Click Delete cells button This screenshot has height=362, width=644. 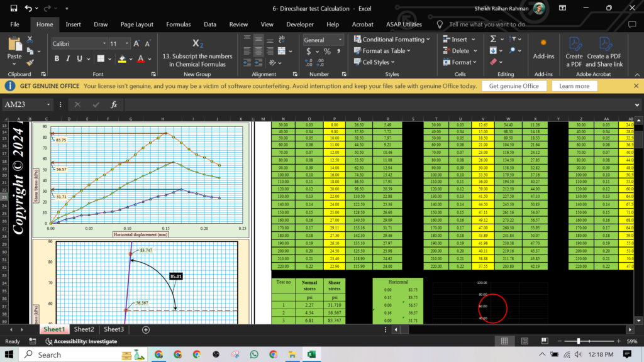pyautogui.click(x=456, y=51)
